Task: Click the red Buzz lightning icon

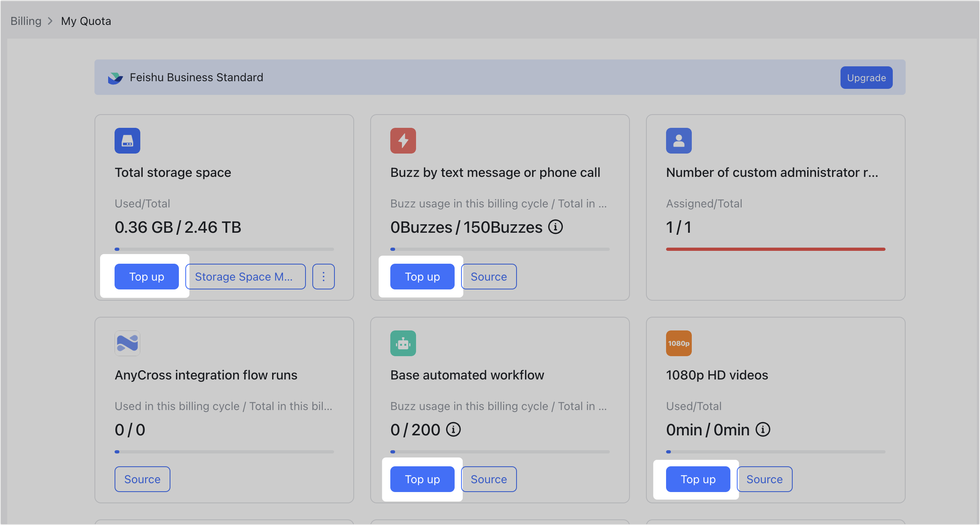Action: point(403,141)
